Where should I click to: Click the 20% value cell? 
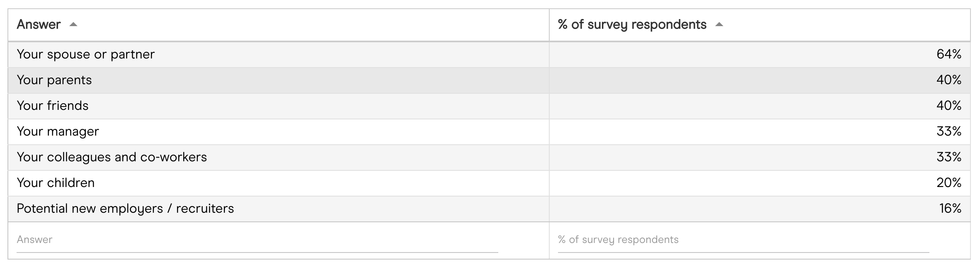(x=948, y=183)
